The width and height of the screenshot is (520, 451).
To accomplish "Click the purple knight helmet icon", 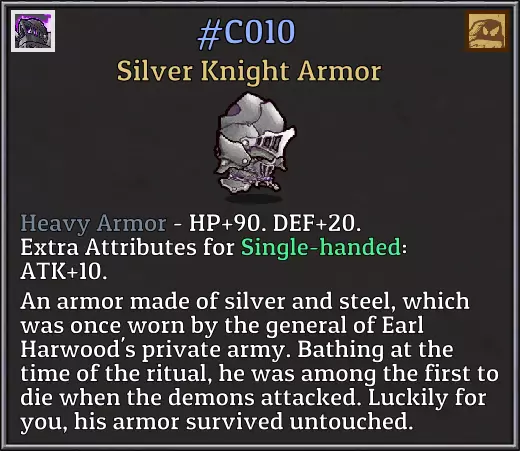I will point(33,31).
